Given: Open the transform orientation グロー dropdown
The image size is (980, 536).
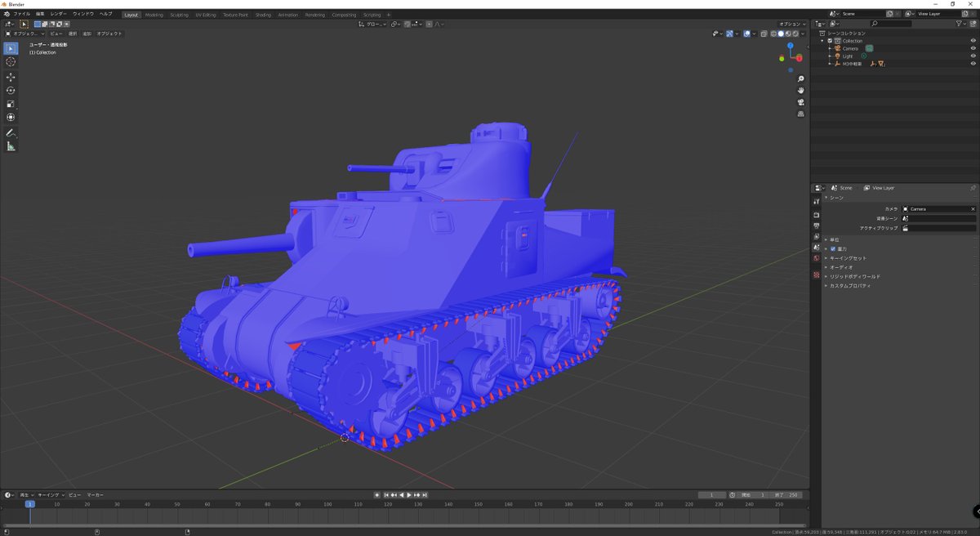Looking at the screenshot, I should pyautogui.click(x=373, y=25).
